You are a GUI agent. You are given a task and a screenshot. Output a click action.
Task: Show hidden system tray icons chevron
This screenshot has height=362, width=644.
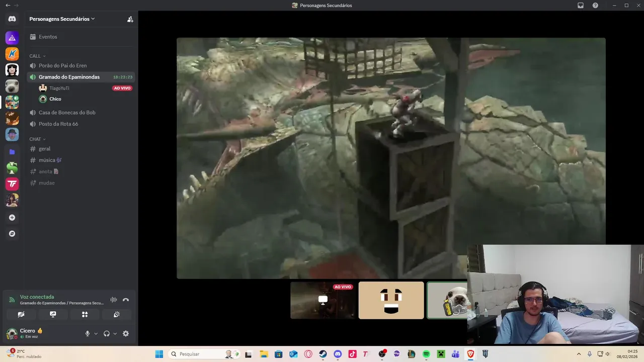coord(579,354)
